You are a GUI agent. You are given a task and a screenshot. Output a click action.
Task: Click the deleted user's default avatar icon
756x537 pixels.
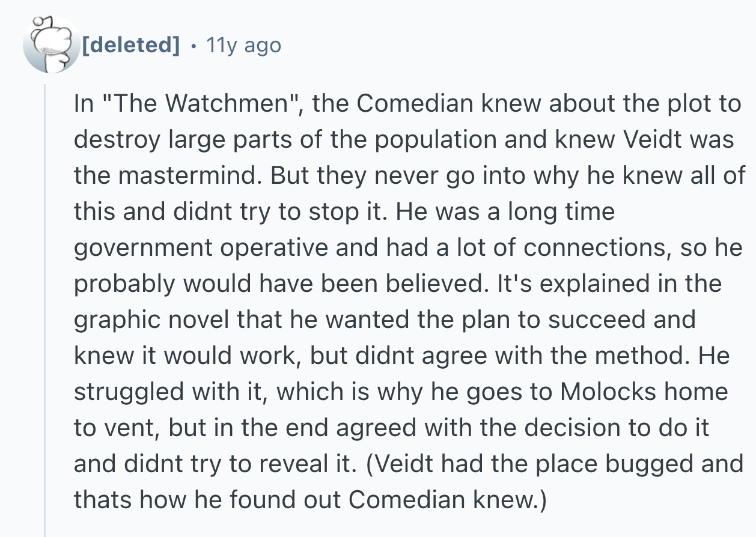(51, 45)
